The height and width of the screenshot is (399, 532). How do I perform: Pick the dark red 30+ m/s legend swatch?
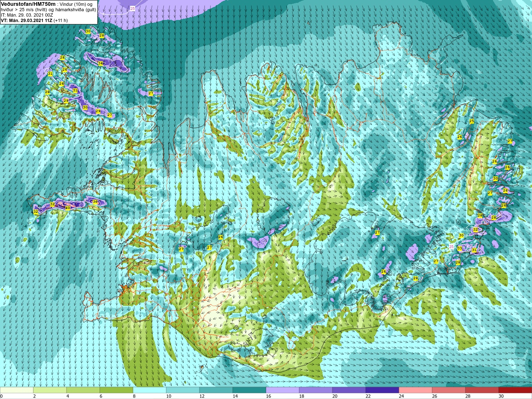[x=515, y=390]
